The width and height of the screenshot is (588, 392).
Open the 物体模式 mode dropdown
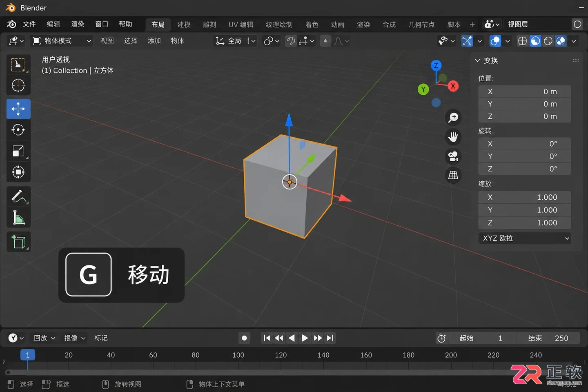(x=62, y=41)
